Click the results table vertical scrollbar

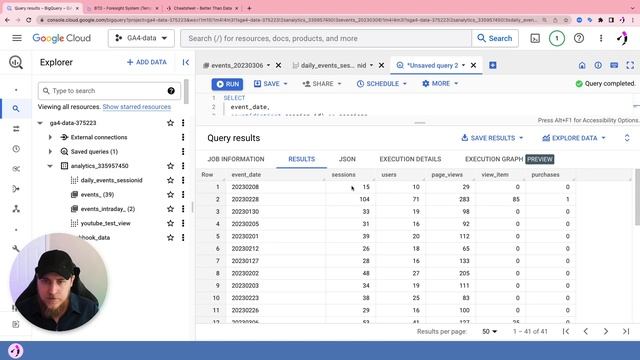(x=638, y=197)
